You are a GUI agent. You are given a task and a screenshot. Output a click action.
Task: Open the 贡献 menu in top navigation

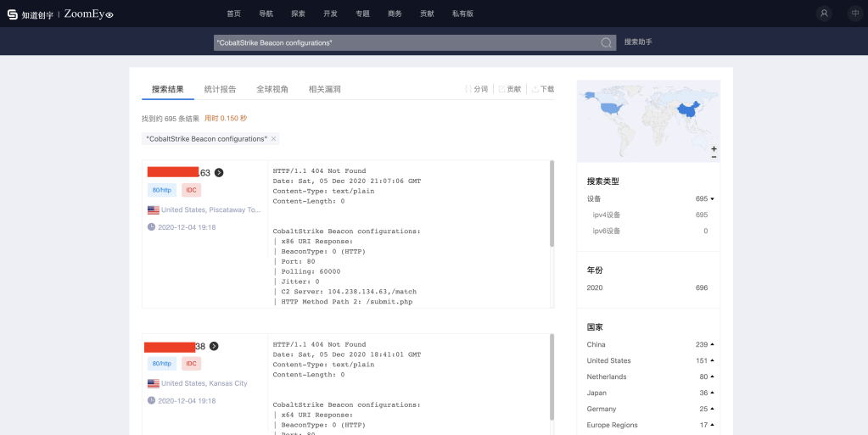tap(427, 14)
